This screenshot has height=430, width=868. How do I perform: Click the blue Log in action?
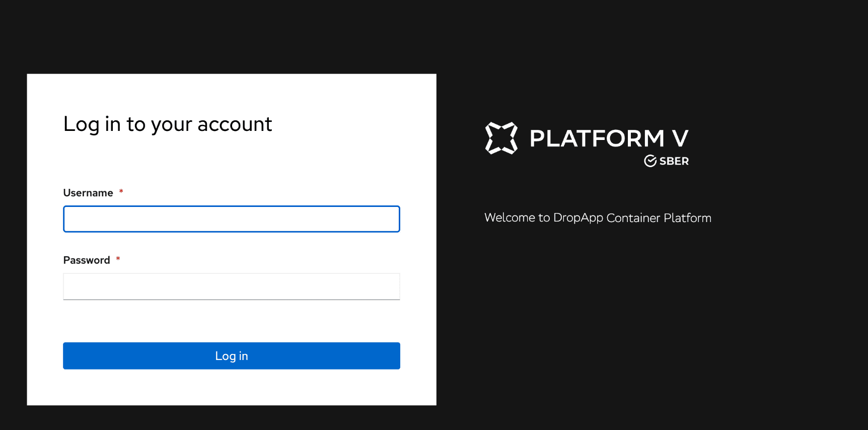point(231,355)
